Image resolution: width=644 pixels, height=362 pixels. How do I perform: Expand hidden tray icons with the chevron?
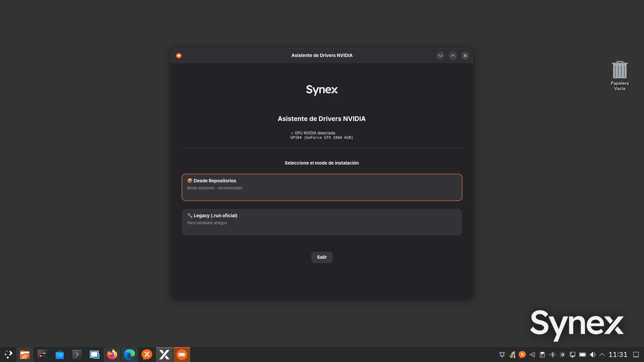coord(602,354)
